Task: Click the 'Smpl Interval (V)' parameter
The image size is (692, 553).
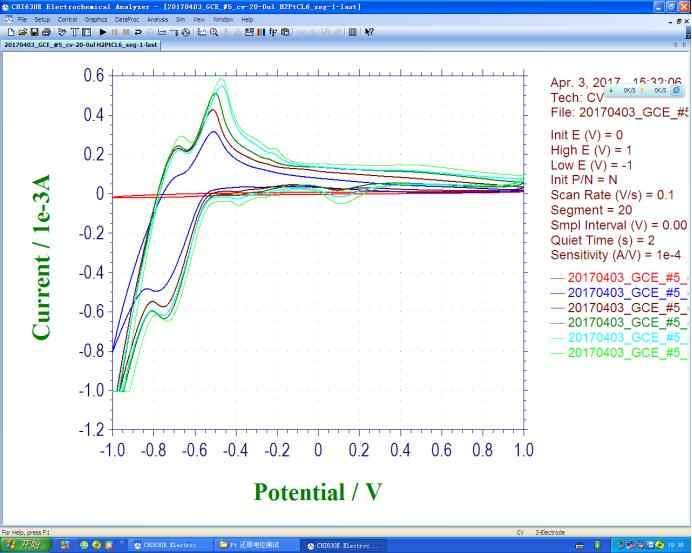Action: tap(619, 225)
